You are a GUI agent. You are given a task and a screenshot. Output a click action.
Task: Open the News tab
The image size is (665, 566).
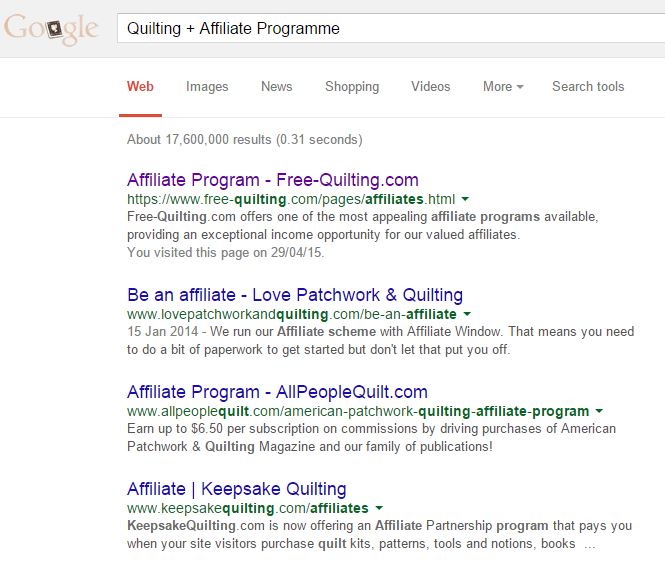coord(277,86)
